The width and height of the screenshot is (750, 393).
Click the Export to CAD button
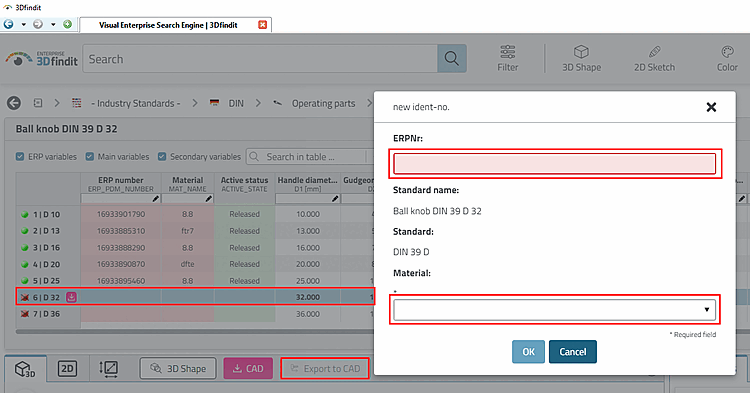pos(325,369)
